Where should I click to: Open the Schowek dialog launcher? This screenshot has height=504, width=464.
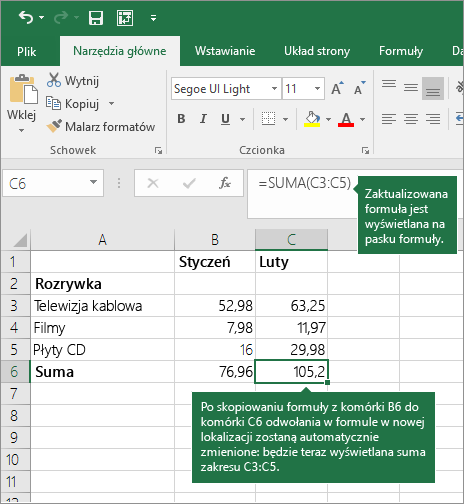158,151
